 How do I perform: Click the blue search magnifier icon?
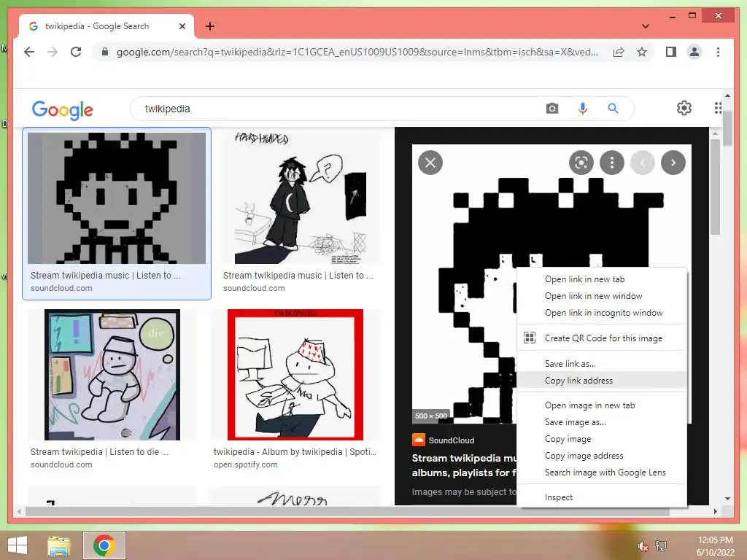(613, 109)
